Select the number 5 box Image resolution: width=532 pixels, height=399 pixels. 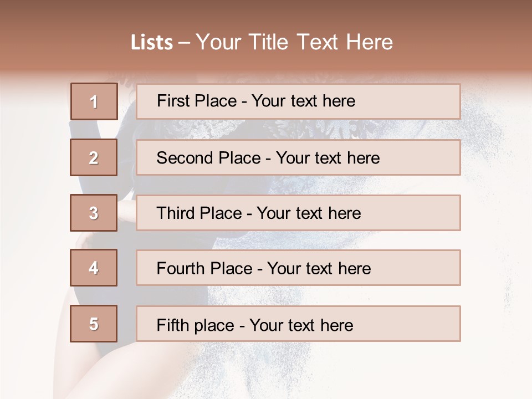[x=94, y=324]
